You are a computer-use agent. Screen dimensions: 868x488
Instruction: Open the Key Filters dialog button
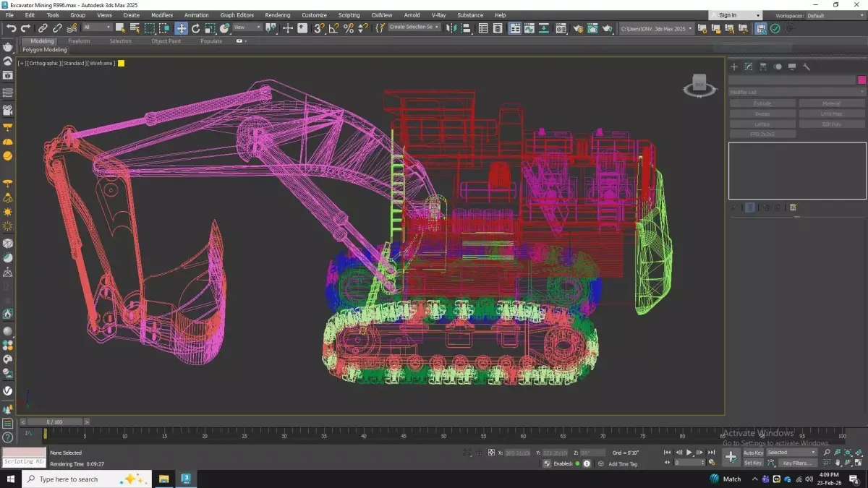tap(797, 463)
